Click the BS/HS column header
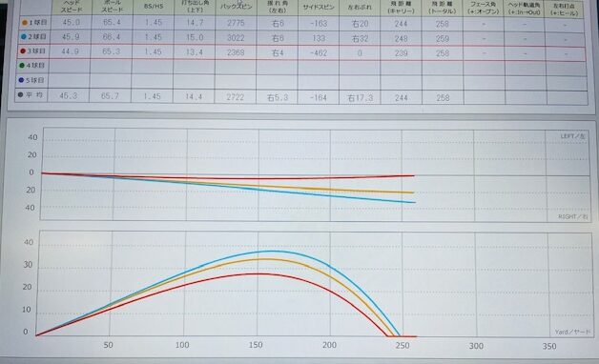This screenshot has height=364, width=599. (154, 7)
